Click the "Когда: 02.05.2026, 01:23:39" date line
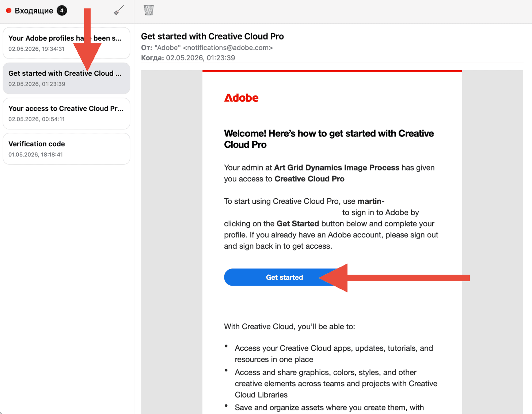The height and width of the screenshot is (414, 532). coord(188,58)
